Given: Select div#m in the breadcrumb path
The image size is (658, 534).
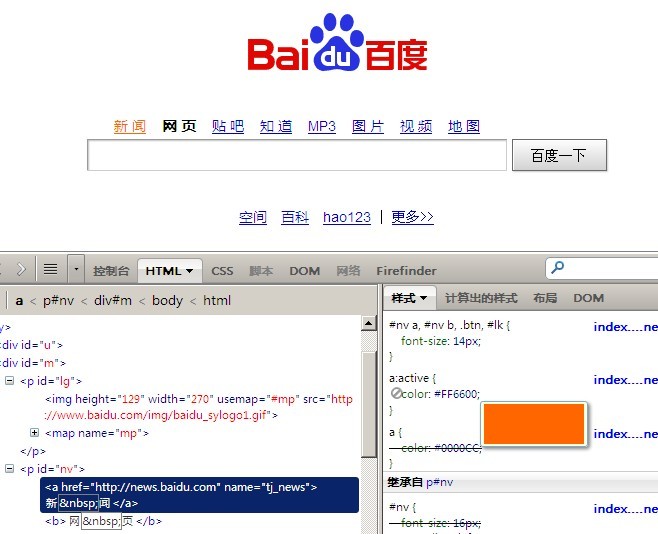Looking at the screenshot, I should pos(113,300).
